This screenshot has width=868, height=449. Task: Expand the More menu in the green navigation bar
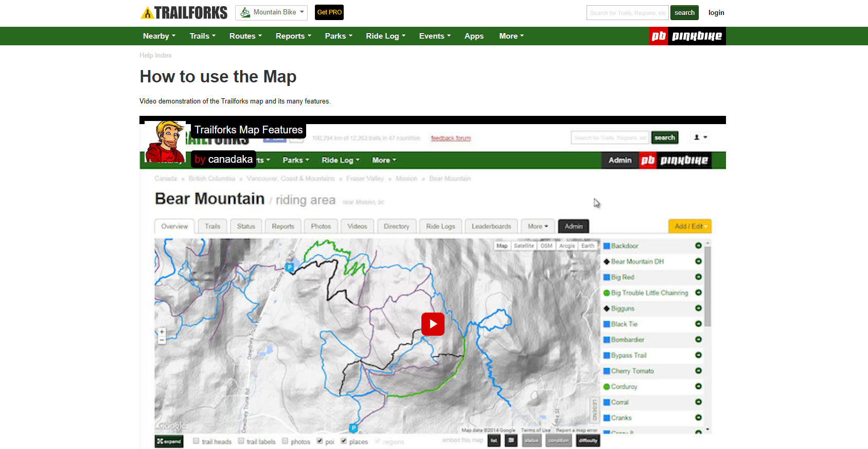click(x=511, y=36)
